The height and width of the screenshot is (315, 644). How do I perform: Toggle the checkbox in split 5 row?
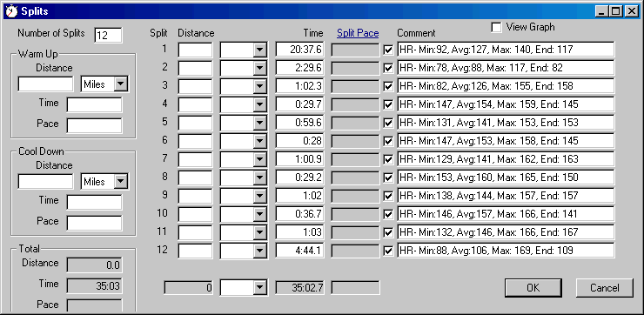click(x=388, y=123)
